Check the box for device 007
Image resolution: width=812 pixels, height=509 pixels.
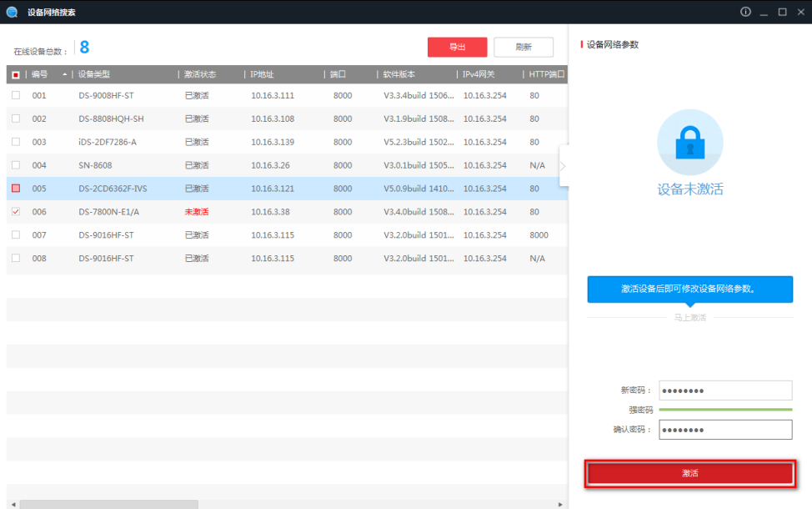tap(16, 234)
